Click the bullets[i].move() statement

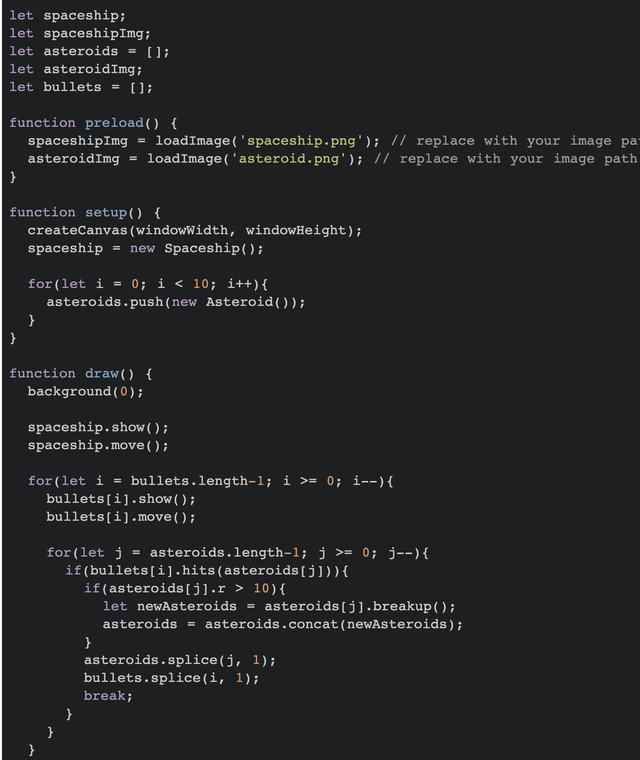coord(121,517)
